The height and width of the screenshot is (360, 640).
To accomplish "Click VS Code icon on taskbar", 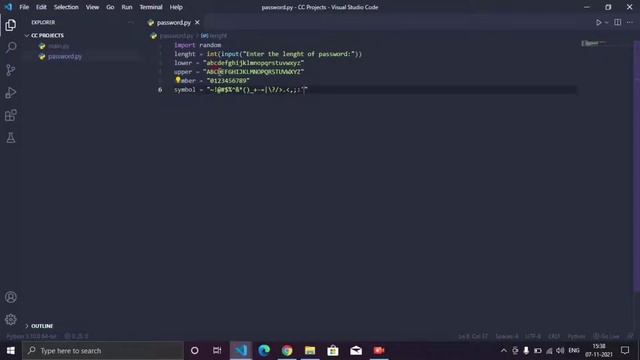I will (x=241, y=351).
